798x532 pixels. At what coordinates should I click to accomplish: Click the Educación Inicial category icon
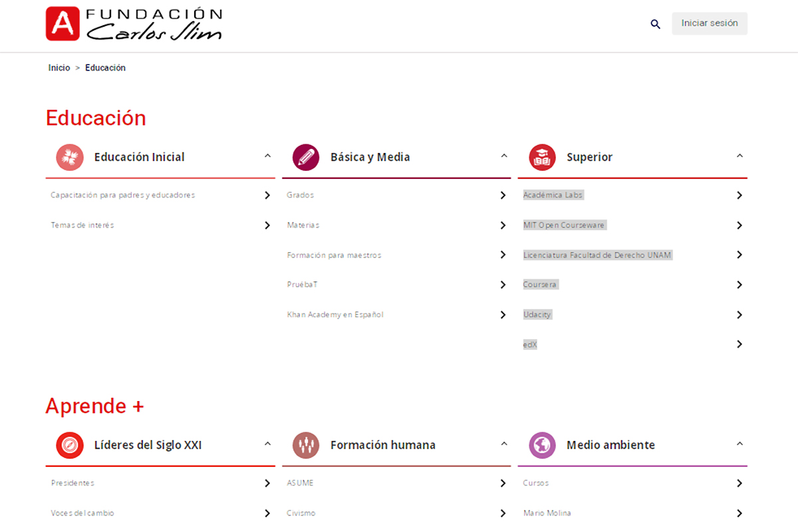(x=70, y=158)
